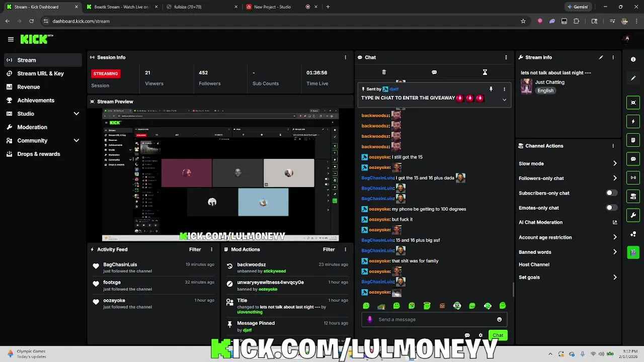
Task: Click the layout panels icon in right sidebar
Action: click(633, 197)
